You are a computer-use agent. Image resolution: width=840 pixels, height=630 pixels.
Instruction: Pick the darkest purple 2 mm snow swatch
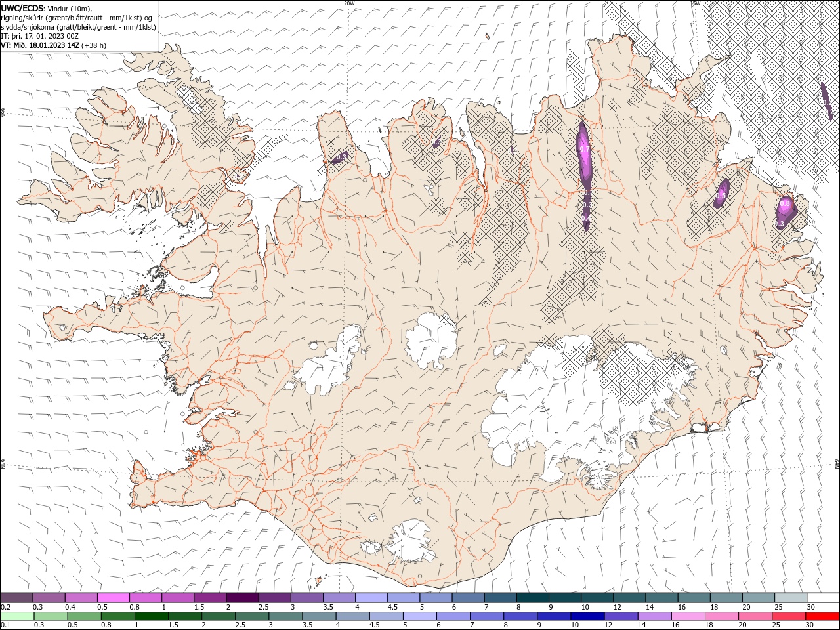[x=242, y=598]
